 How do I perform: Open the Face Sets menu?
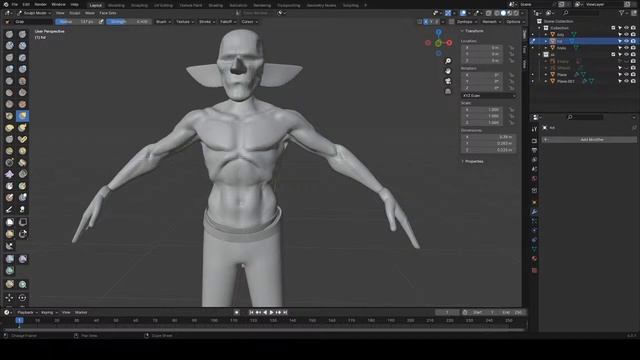108,13
